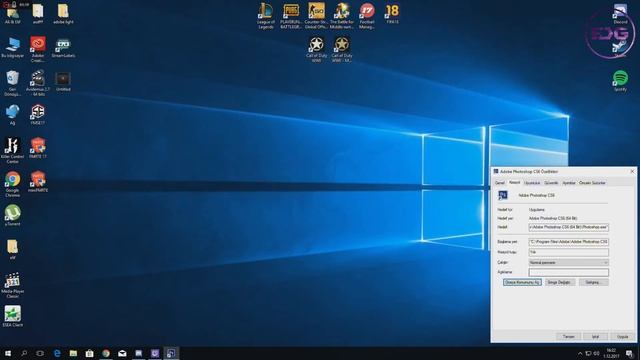Select the second Call of Duty WWII icon
The width and height of the screenshot is (640, 360).
tap(342, 49)
